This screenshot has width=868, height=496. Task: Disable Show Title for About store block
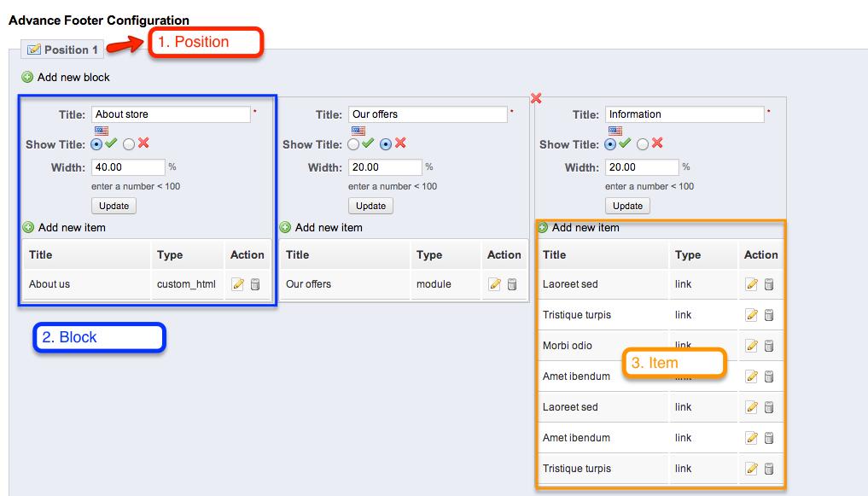click(129, 144)
